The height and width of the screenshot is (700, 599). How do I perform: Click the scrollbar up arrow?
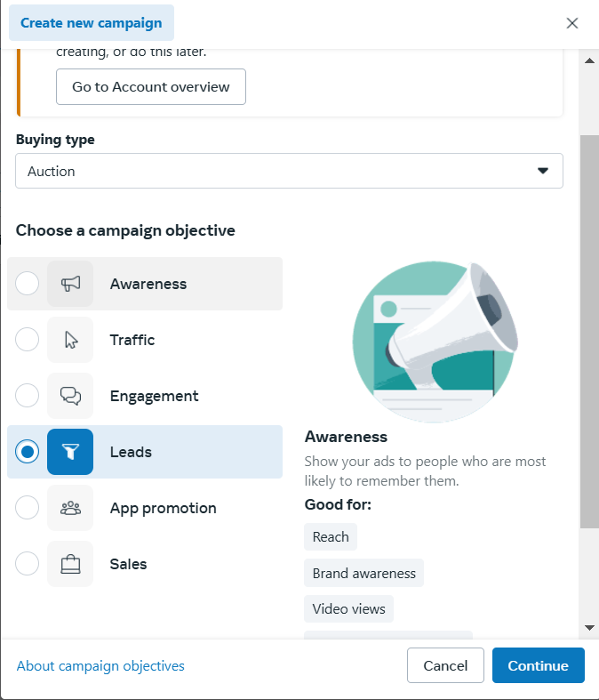tap(589, 60)
